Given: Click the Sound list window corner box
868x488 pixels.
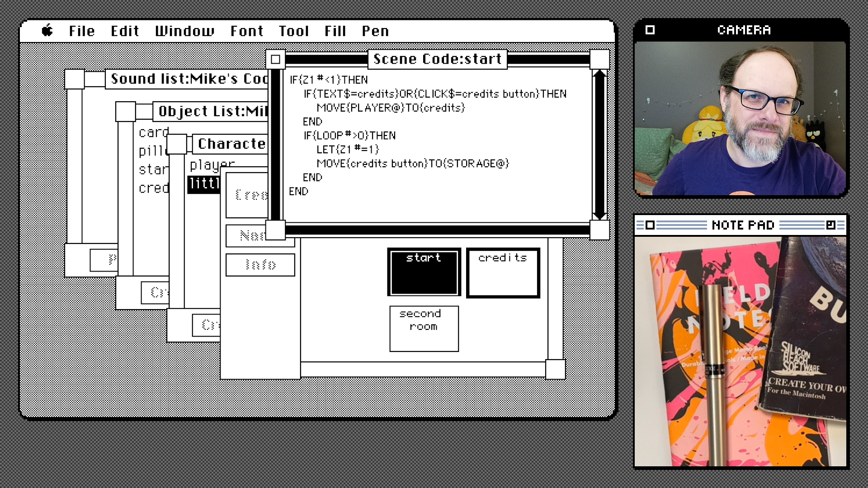Looking at the screenshot, I should [x=75, y=79].
